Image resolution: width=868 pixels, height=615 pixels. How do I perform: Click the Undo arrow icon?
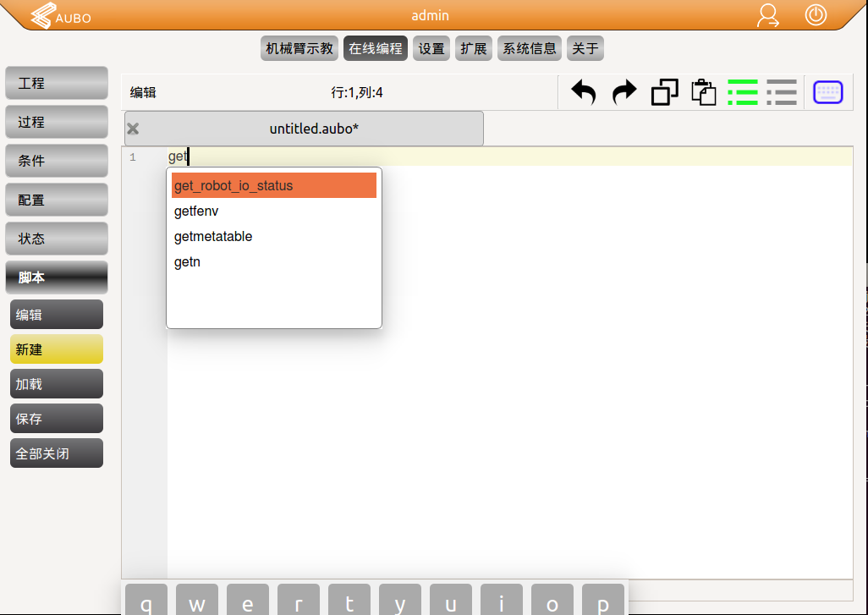(583, 92)
